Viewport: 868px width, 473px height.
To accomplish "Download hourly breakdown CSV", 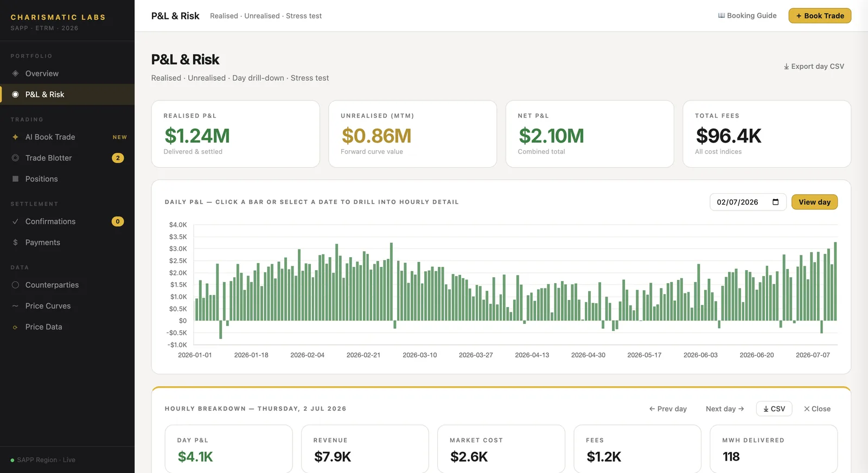I will tap(774, 408).
